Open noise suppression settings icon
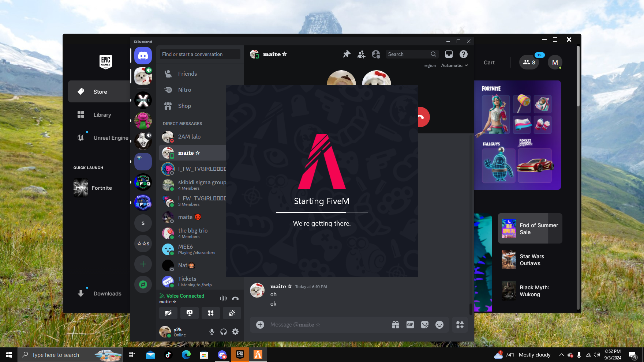The image size is (644, 362). click(x=224, y=298)
